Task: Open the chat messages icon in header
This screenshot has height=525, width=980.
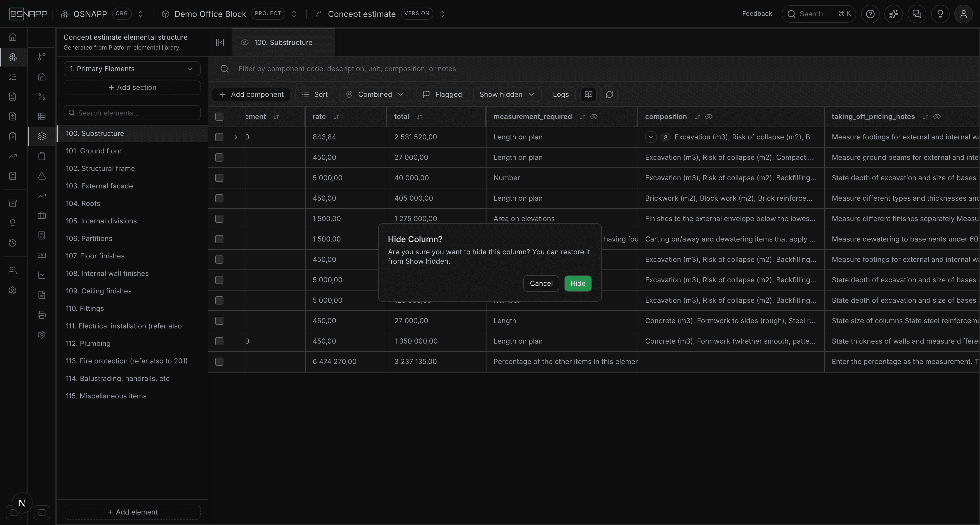Action: coord(917,14)
